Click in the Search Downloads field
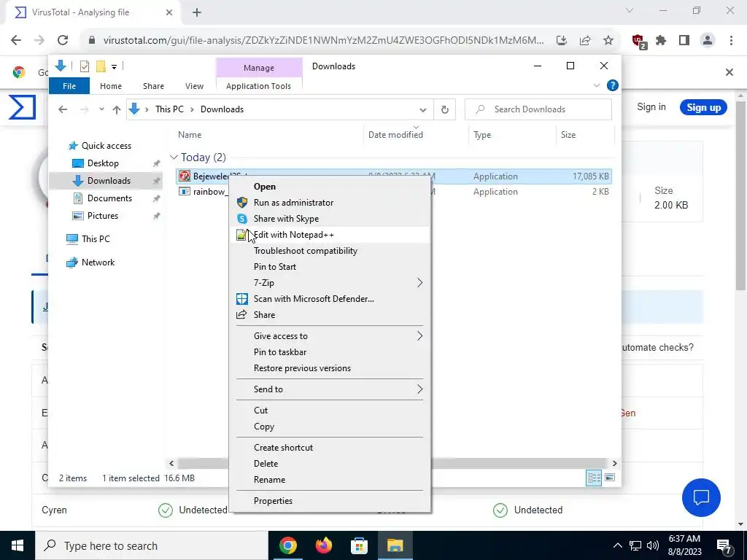Screen dimensions: 747x560 pos(538,109)
